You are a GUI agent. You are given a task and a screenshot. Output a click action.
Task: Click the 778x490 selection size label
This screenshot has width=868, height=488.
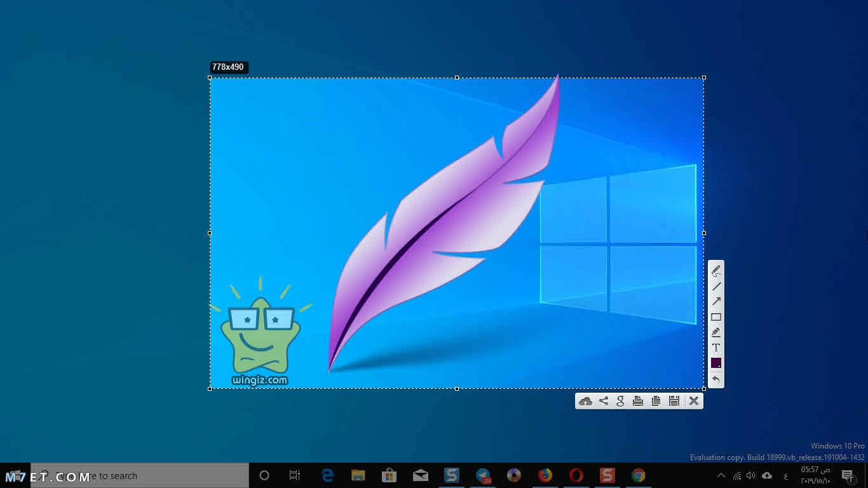click(x=228, y=67)
